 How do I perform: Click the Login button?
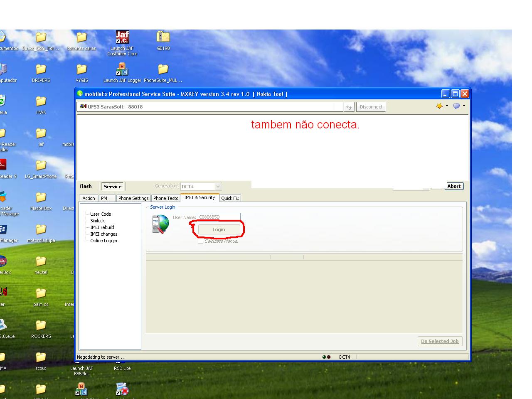219,229
